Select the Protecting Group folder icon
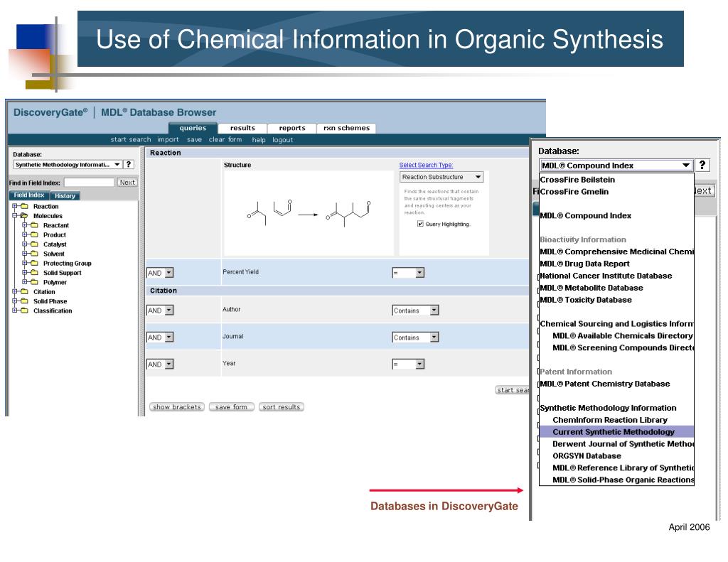728x562 pixels. pos(34,263)
